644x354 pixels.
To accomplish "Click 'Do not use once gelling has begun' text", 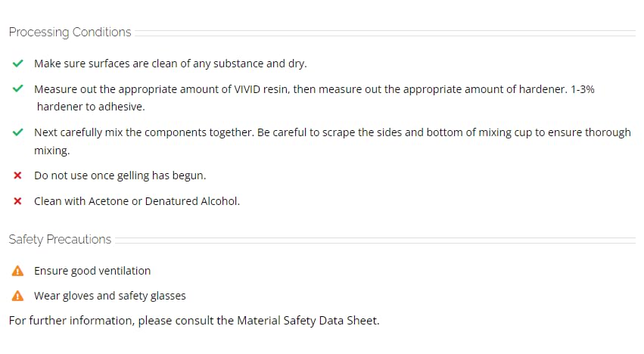I will (120, 175).
